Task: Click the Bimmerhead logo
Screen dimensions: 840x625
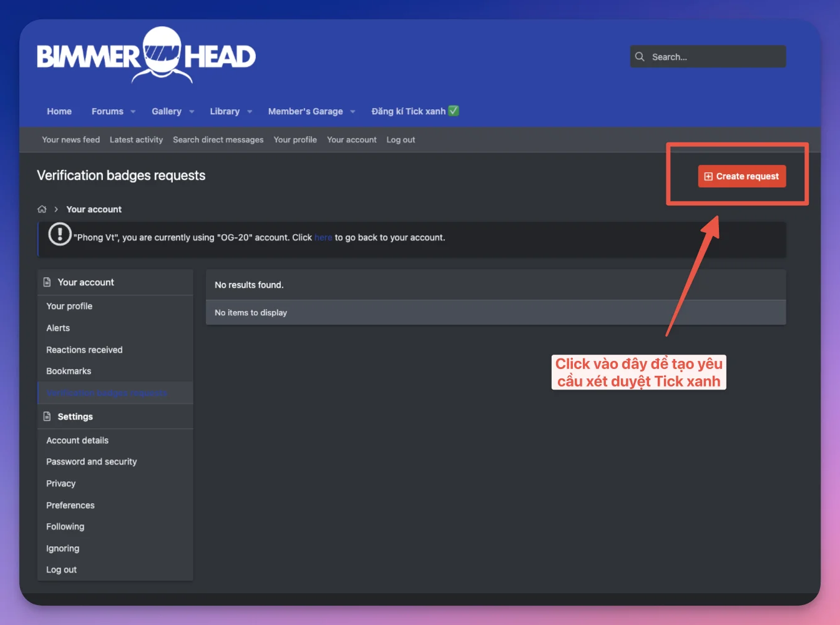Action: click(146, 56)
